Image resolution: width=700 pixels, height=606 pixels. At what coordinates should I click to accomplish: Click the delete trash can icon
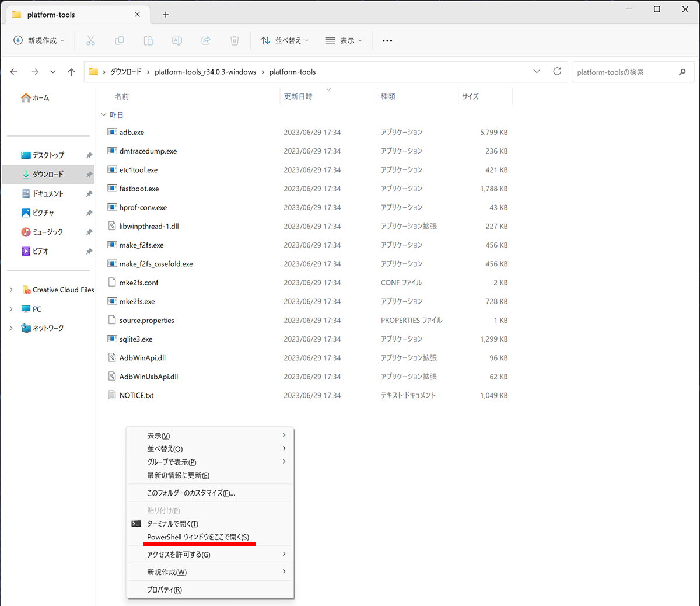(235, 40)
